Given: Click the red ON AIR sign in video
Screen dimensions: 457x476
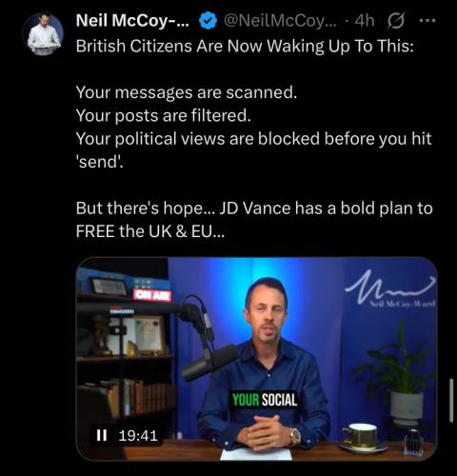Looking at the screenshot, I should click(152, 295).
